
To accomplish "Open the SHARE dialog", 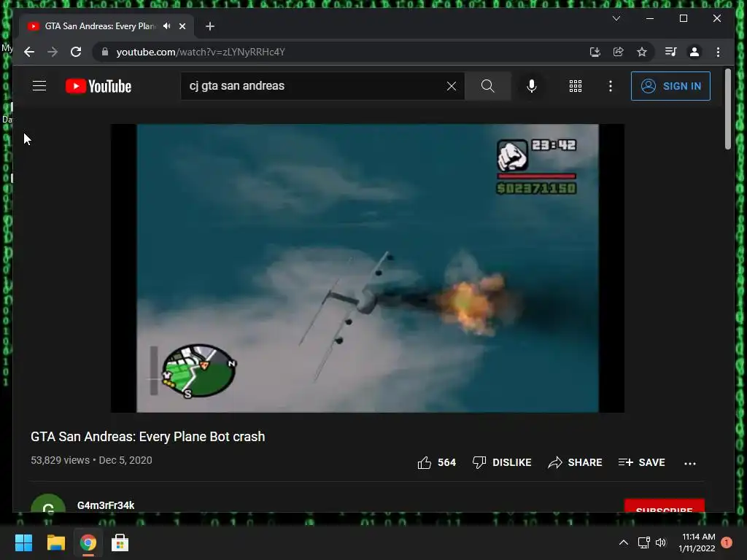I will pos(575,462).
